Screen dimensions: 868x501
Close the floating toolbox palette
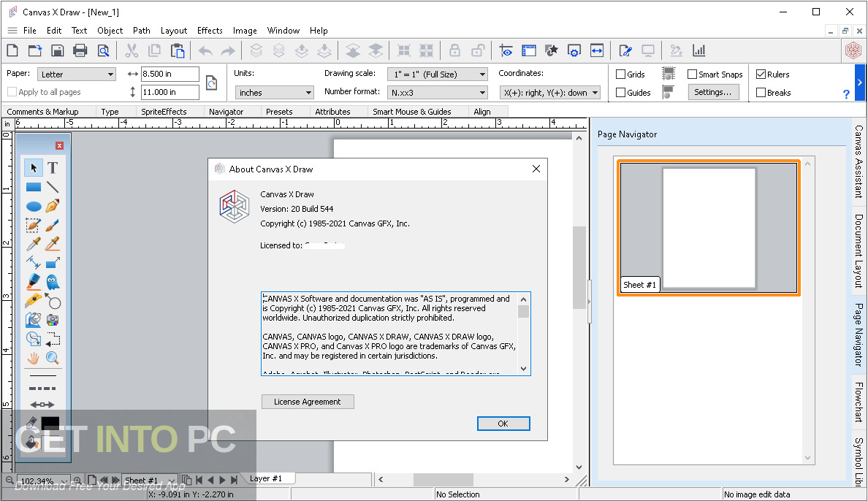59,145
